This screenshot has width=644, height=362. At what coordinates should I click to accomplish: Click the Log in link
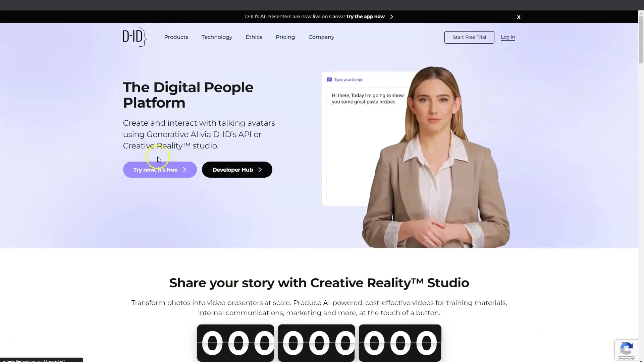tap(508, 37)
